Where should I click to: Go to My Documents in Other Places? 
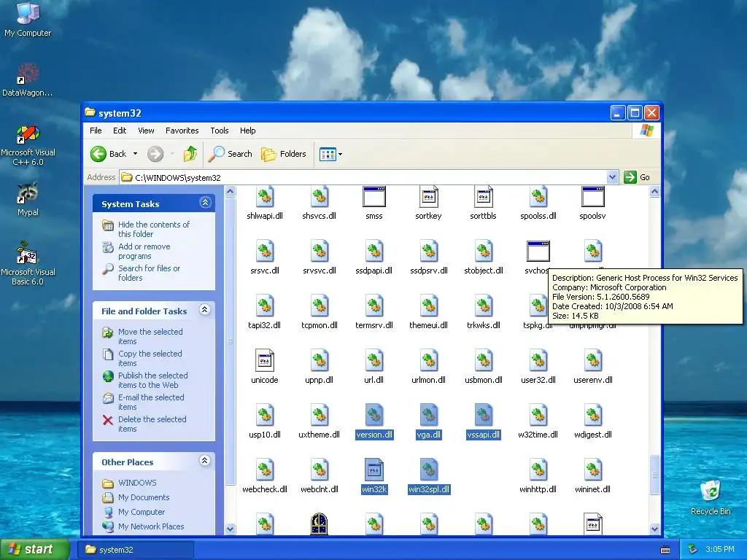tap(144, 497)
